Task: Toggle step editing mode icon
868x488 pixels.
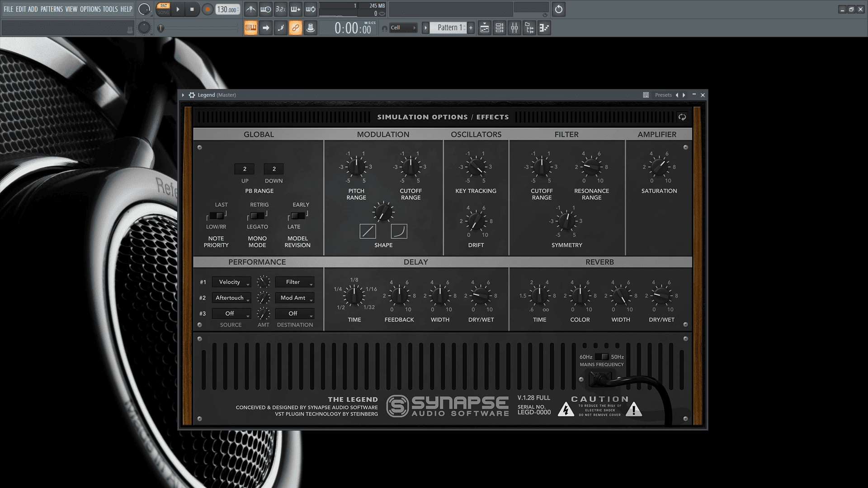Action: pyautogui.click(x=281, y=28)
